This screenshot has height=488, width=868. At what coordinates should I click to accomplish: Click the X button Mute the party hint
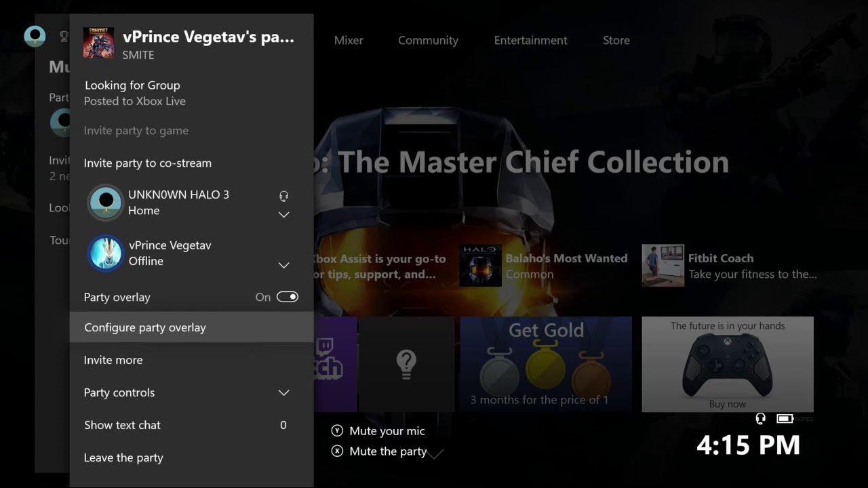[379, 451]
